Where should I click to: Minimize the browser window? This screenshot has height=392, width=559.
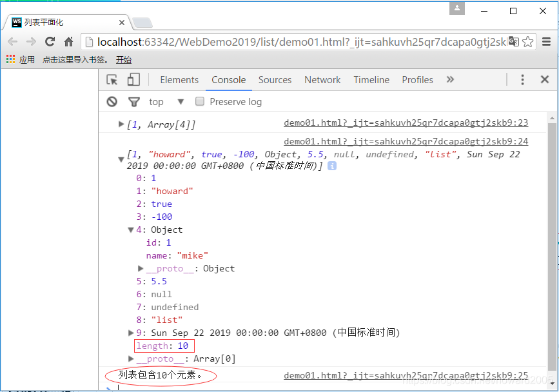tap(484, 11)
